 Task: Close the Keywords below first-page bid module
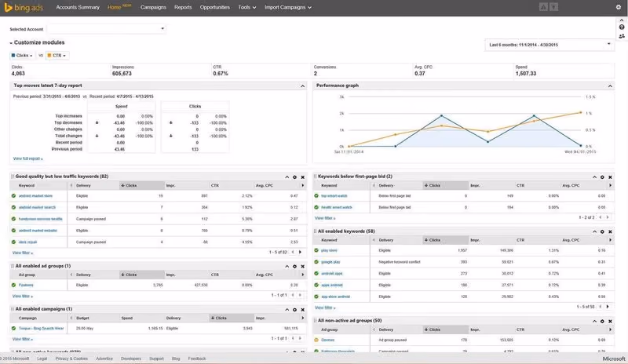[x=610, y=177]
